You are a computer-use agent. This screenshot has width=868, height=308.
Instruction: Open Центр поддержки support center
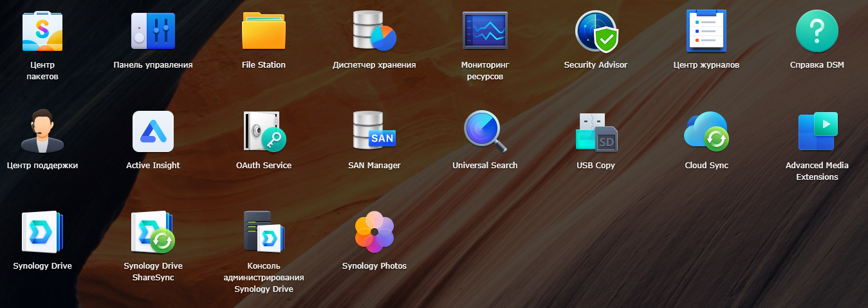(42, 131)
